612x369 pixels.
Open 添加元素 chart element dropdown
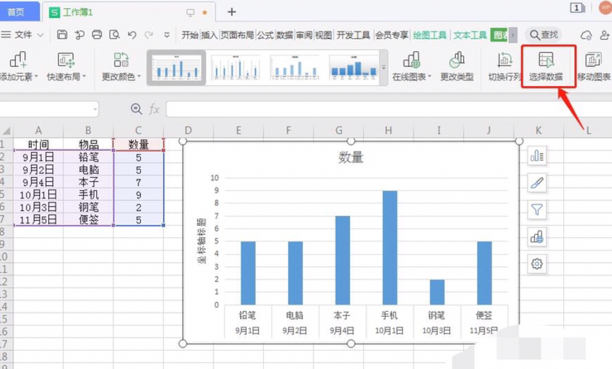click(x=19, y=66)
